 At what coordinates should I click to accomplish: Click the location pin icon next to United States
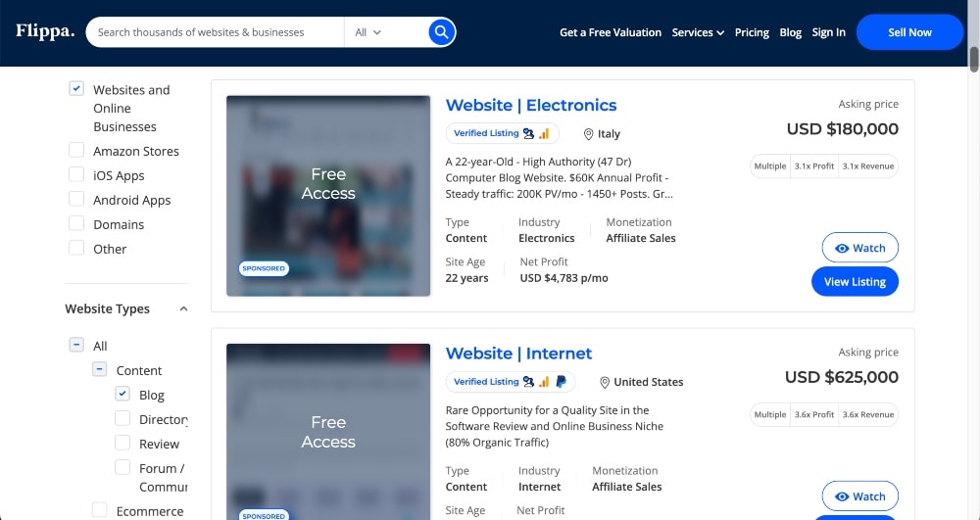[605, 382]
